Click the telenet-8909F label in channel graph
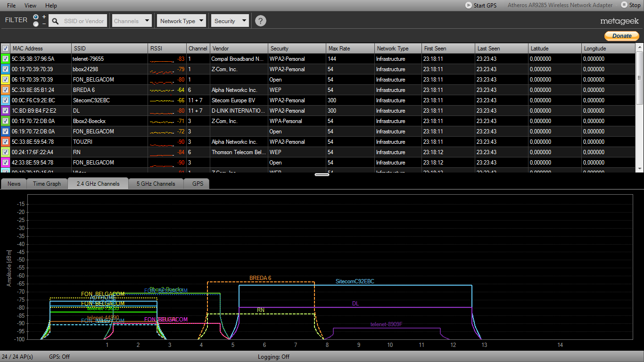The height and width of the screenshot is (362, 644). (x=387, y=324)
